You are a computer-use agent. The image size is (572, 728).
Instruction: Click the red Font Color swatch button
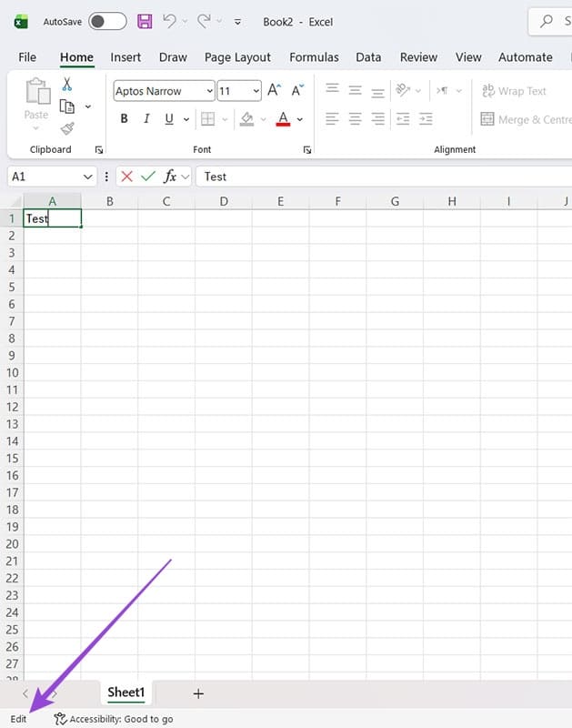(x=283, y=119)
